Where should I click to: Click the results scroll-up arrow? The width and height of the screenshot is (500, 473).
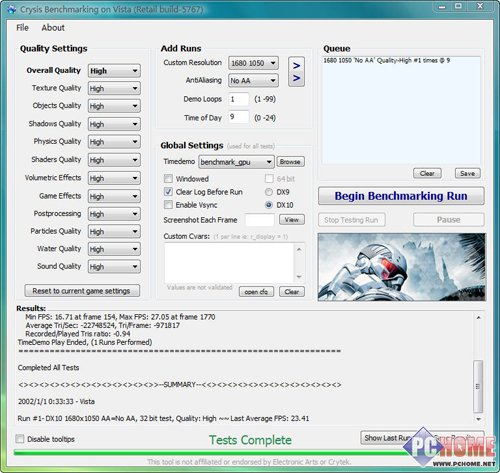(x=478, y=318)
